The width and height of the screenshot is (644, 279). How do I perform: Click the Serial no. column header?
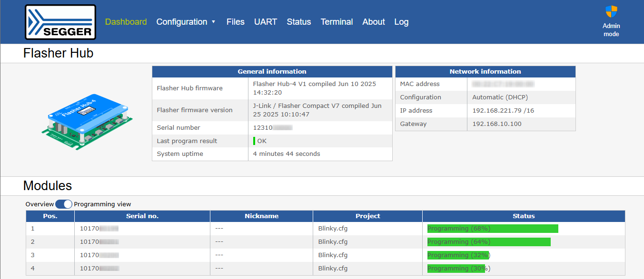pyautogui.click(x=142, y=216)
